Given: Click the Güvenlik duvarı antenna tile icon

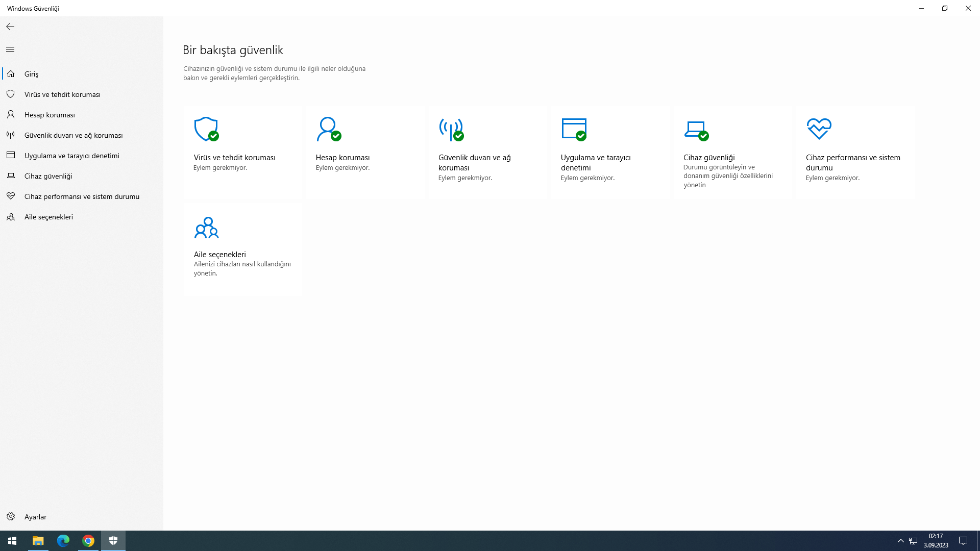Looking at the screenshot, I should click(451, 129).
